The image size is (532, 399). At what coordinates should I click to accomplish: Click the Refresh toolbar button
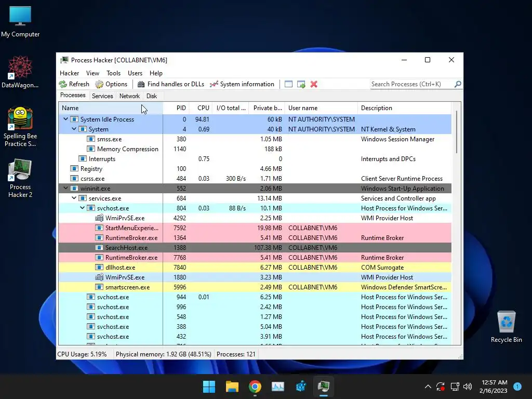74,84
